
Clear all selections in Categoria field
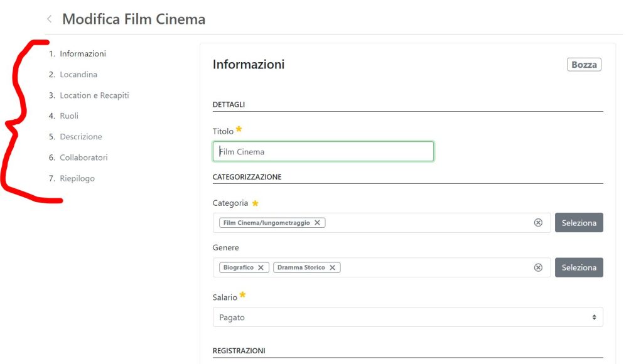pos(539,223)
